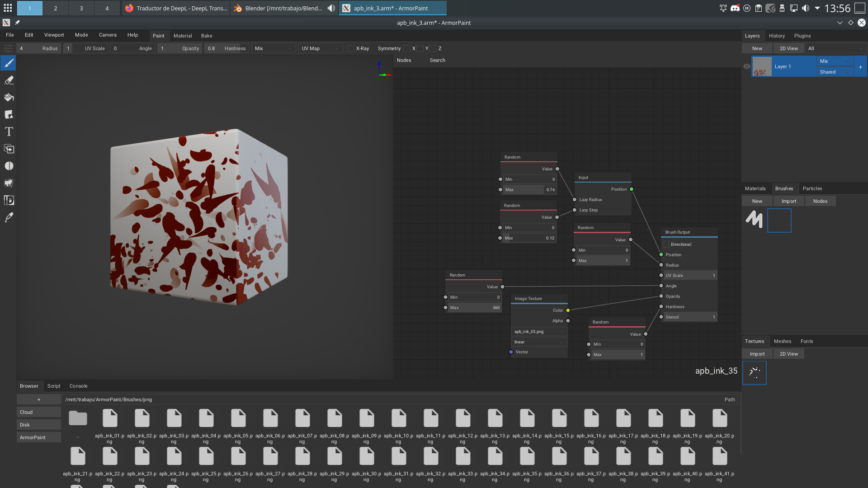868x488 pixels.
Task: Create a New layer
Action: [x=757, y=48]
